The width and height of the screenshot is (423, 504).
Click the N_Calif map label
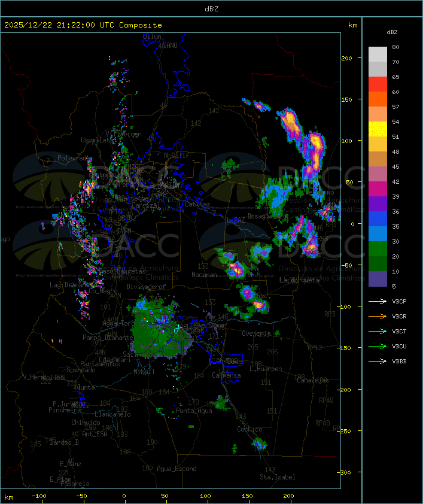tap(176, 156)
